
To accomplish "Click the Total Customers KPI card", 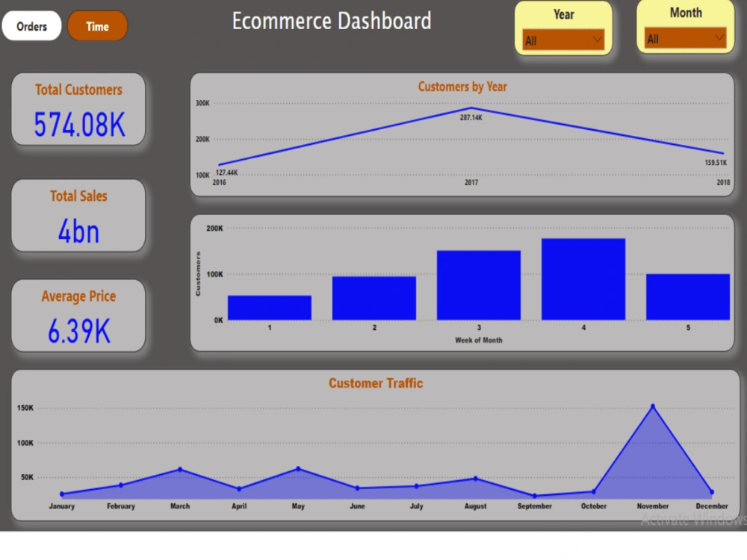I will 78,108.
